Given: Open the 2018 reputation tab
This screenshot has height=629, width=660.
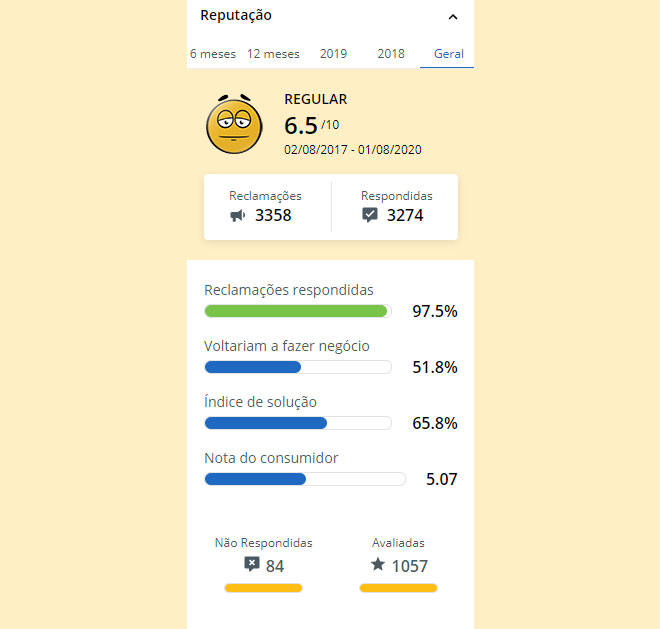Looking at the screenshot, I should pyautogui.click(x=391, y=54).
